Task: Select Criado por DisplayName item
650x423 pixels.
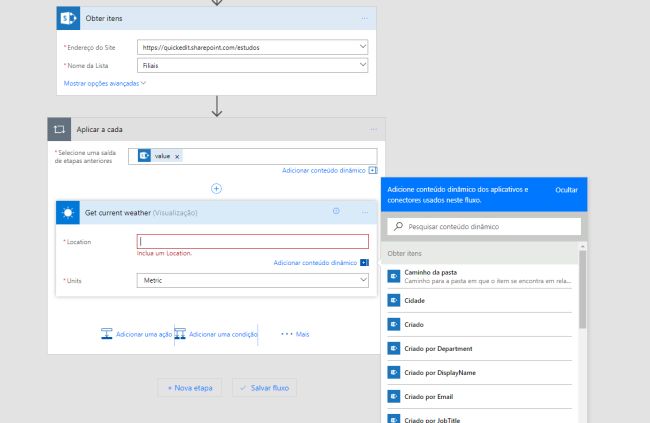Action: click(x=480, y=372)
